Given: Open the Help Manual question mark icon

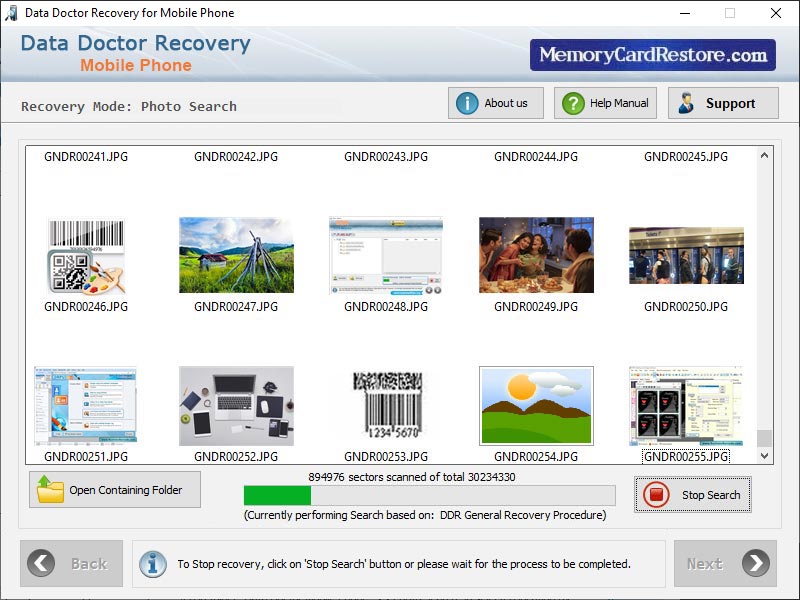Looking at the screenshot, I should pyautogui.click(x=570, y=102).
